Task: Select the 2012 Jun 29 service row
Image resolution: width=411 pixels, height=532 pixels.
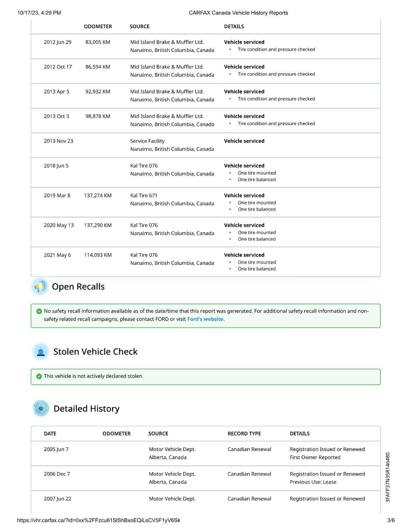Action: pos(58,42)
